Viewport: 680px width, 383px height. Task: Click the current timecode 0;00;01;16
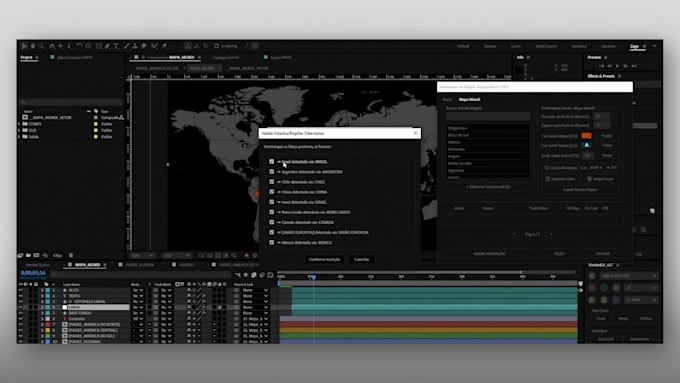[33, 273]
